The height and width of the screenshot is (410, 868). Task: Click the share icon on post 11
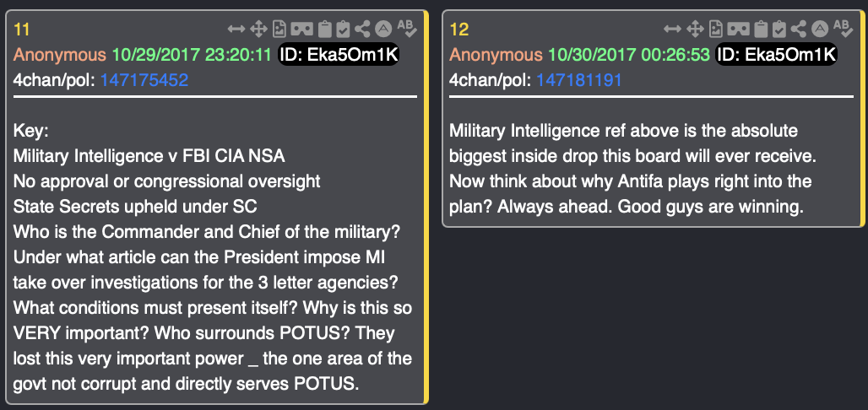(x=362, y=30)
